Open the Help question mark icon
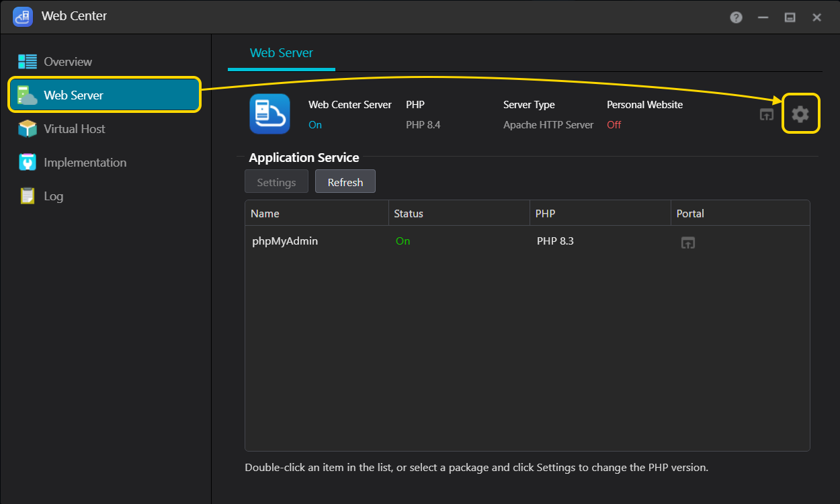 (736, 17)
